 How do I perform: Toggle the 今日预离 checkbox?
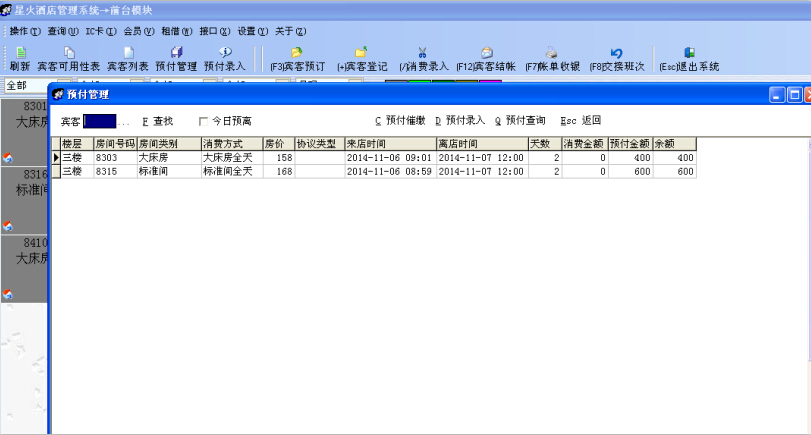coord(204,121)
